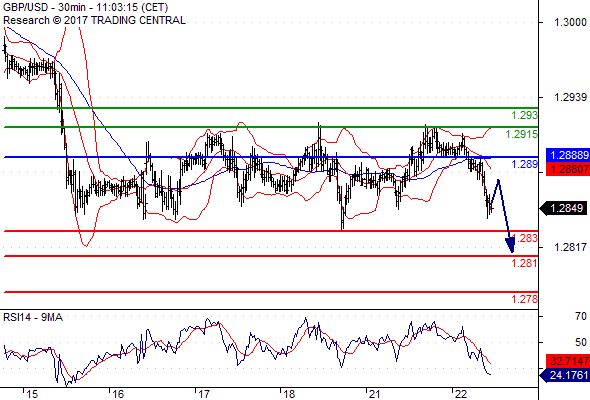Image resolution: width=590 pixels, height=400 pixels.
Task: Click the Trading Central research copyright text
Action: 94,20
